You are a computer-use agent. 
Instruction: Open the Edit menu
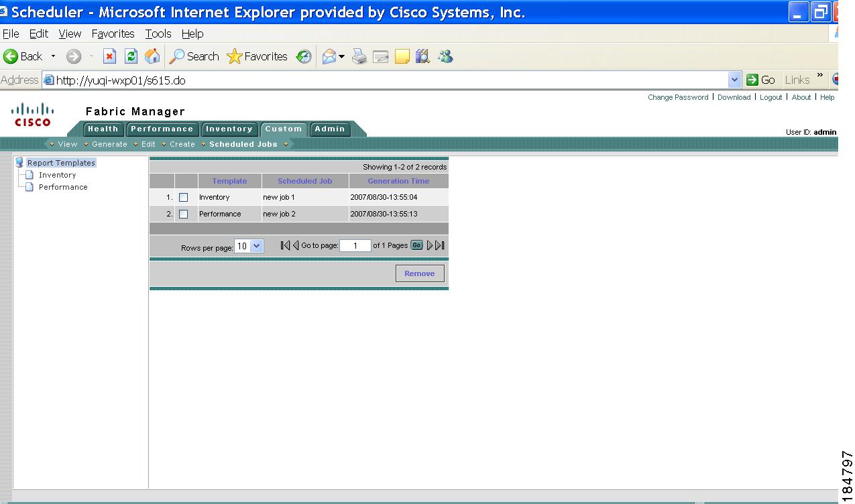(39, 34)
